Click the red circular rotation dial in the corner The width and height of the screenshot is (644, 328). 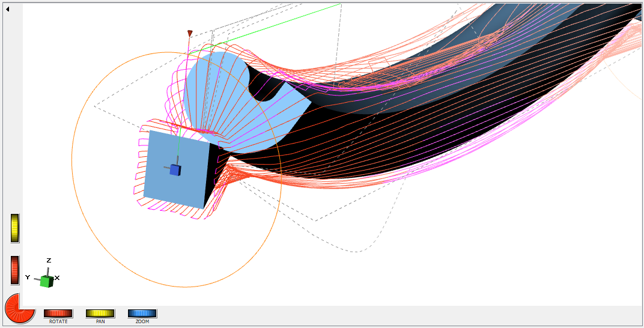pyautogui.click(x=18, y=308)
